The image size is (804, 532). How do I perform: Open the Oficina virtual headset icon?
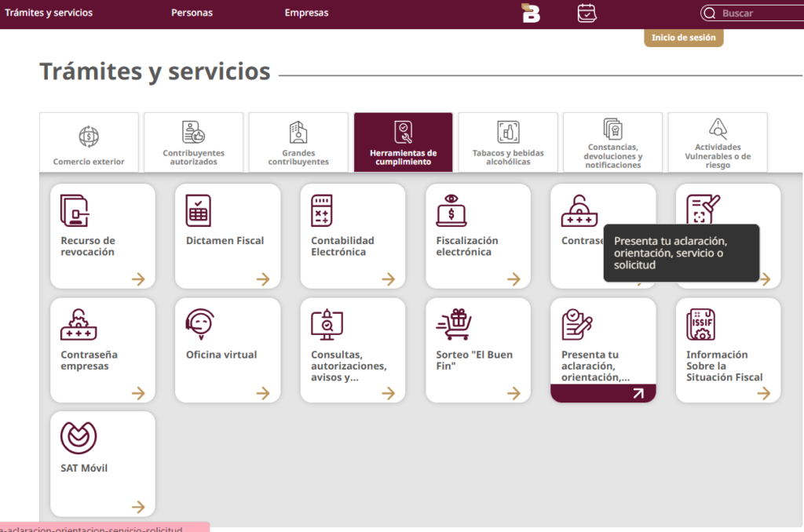(x=199, y=324)
